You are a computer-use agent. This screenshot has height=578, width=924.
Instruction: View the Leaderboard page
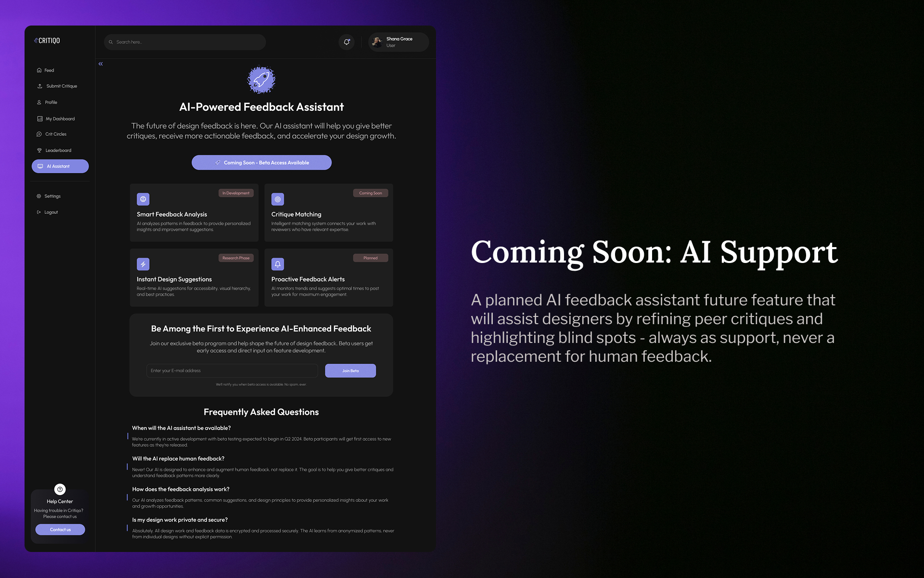click(x=58, y=150)
